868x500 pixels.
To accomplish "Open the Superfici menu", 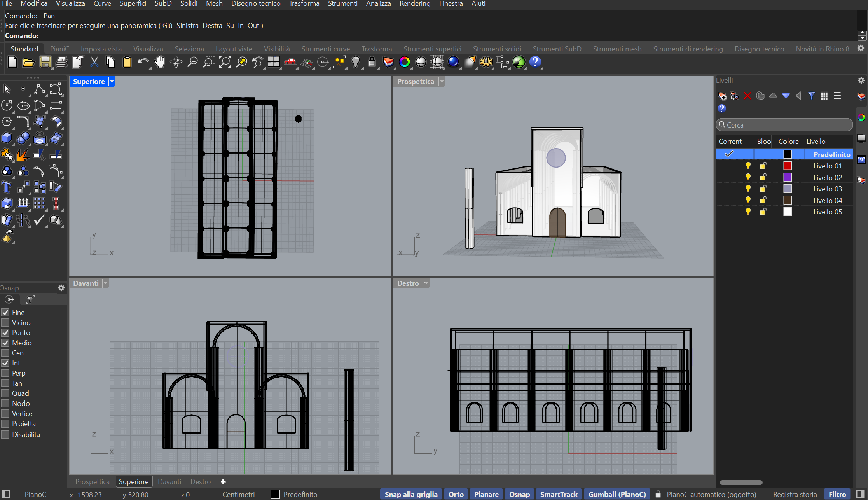I will tap(133, 4).
